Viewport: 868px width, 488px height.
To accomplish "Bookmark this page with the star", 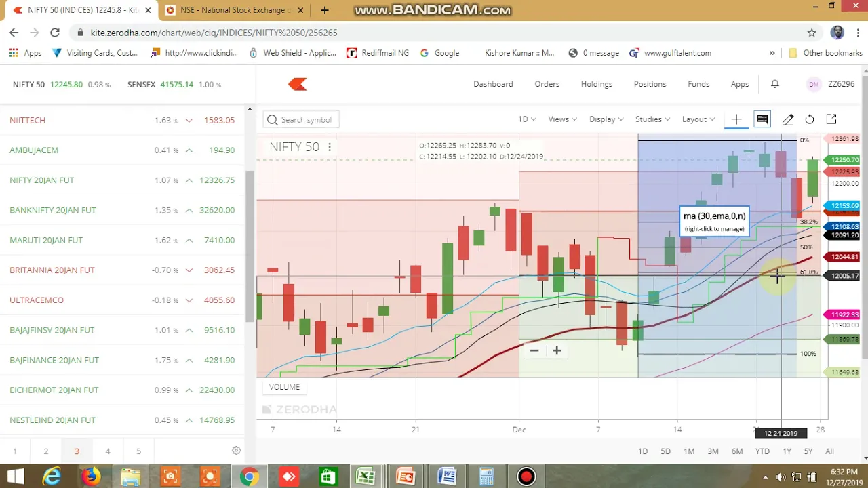I will 812,33.
